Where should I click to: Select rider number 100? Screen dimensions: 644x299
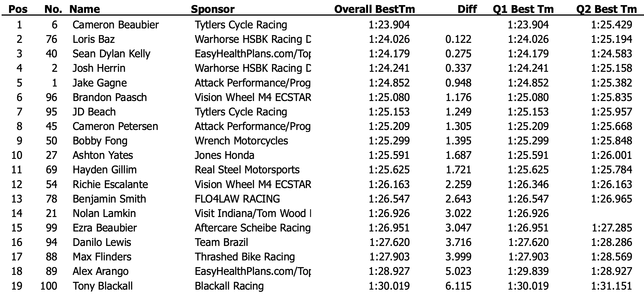click(x=49, y=286)
